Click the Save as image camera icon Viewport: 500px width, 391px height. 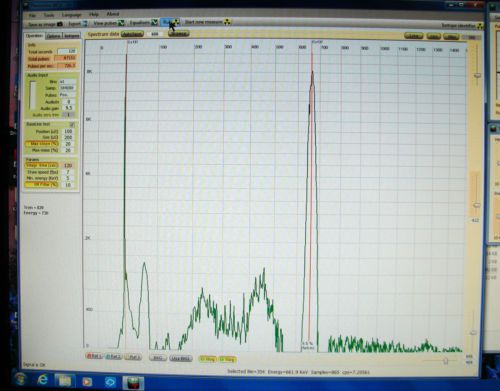coord(60,24)
